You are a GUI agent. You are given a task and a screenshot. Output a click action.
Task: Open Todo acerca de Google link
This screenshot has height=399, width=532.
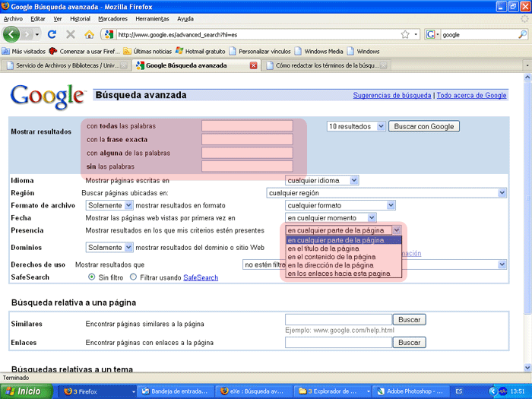(471, 95)
